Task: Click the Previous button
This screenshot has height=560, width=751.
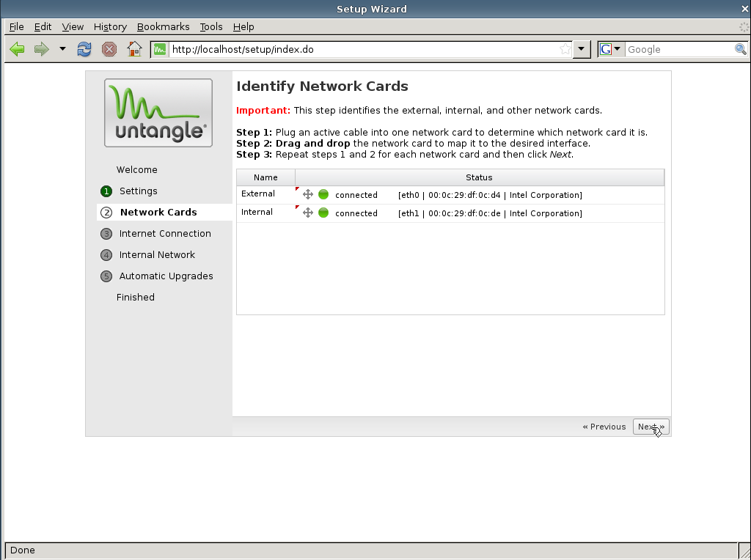Action: pyautogui.click(x=604, y=427)
